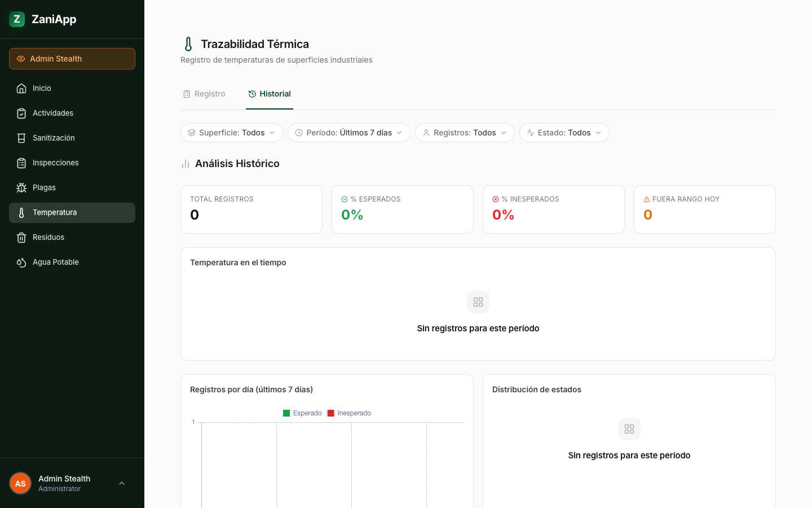The height and width of the screenshot is (508, 812).
Task: Click the red cross icon on % Inesperados
Action: click(496, 199)
